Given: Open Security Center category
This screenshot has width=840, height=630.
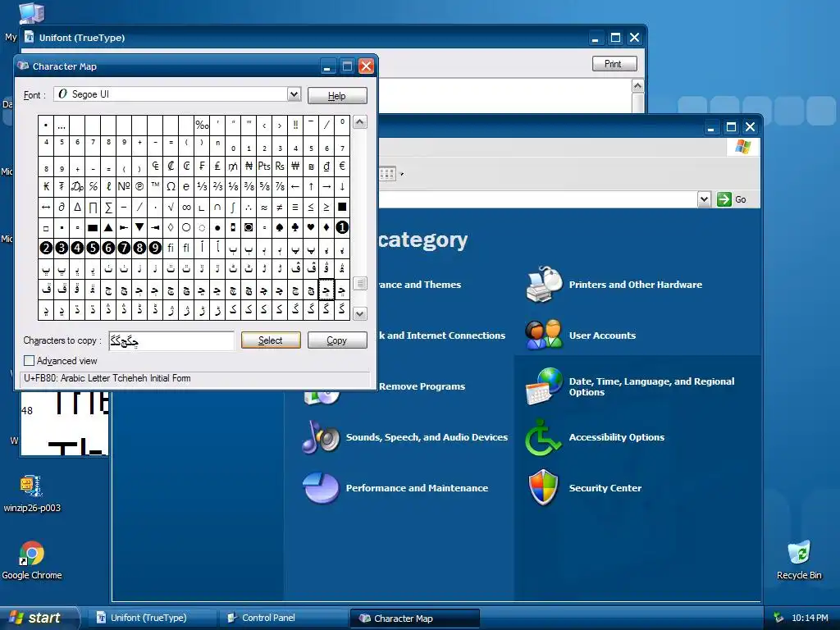Looking at the screenshot, I should pyautogui.click(x=605, y=488).
